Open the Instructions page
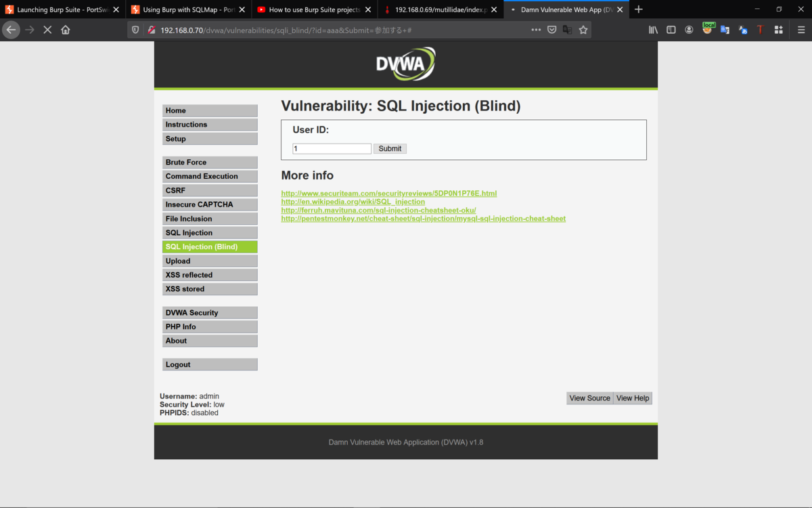Screen dimensions: 812x508 tap(210, 125)
